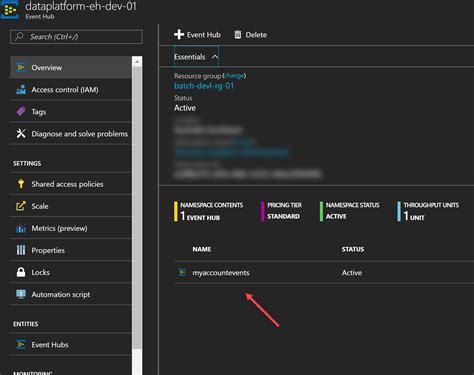Open Diagnose and solve problems
This screenshot has height=375, width=474.
pyautogui.click(x=71, y=133)
